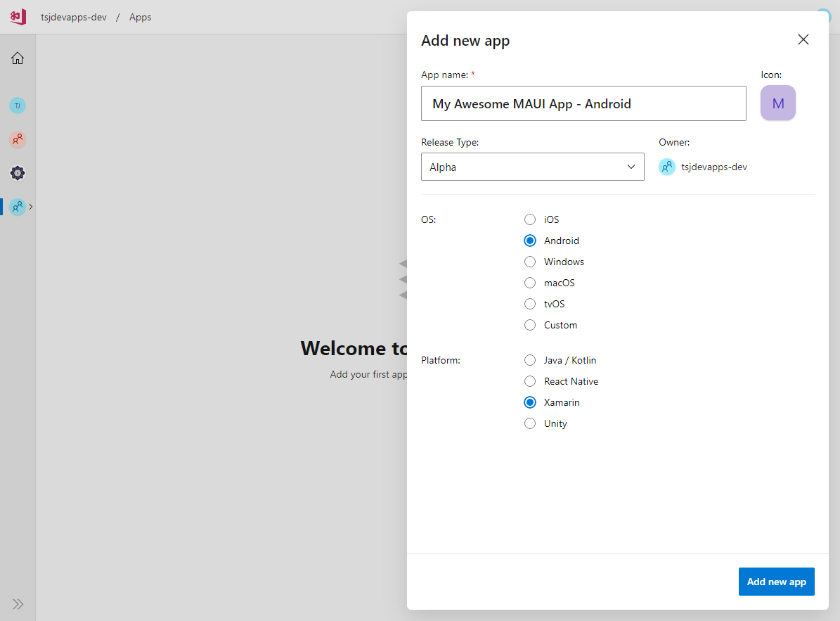Click into the App name text field
The height and width of the screenshot is (621, 840).
(x=583, y=104)
